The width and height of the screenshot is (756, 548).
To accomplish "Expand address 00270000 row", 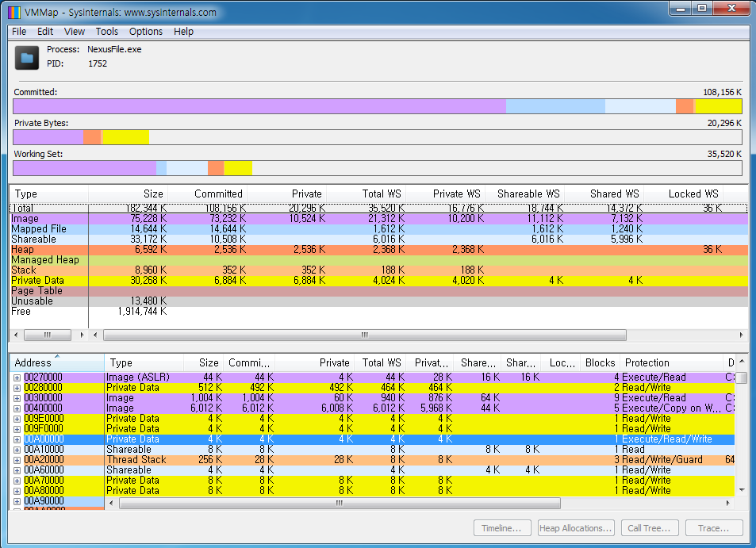I will tap(17, 377).
